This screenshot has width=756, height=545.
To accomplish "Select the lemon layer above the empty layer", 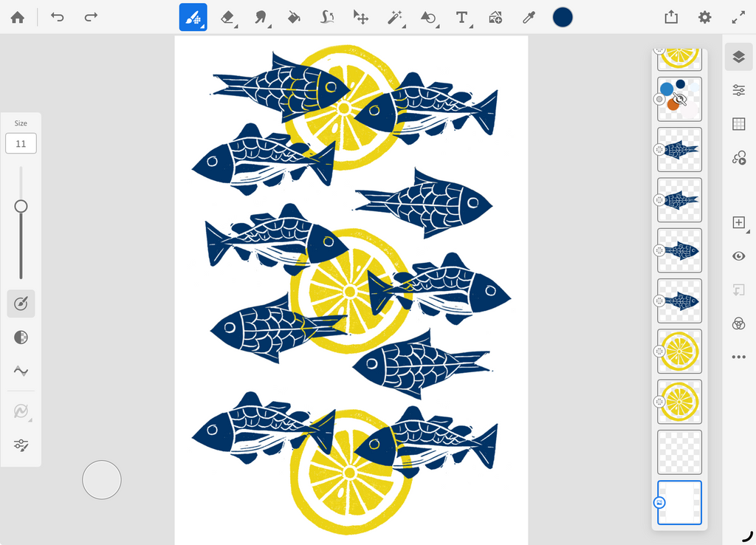I will pos(679,402).
